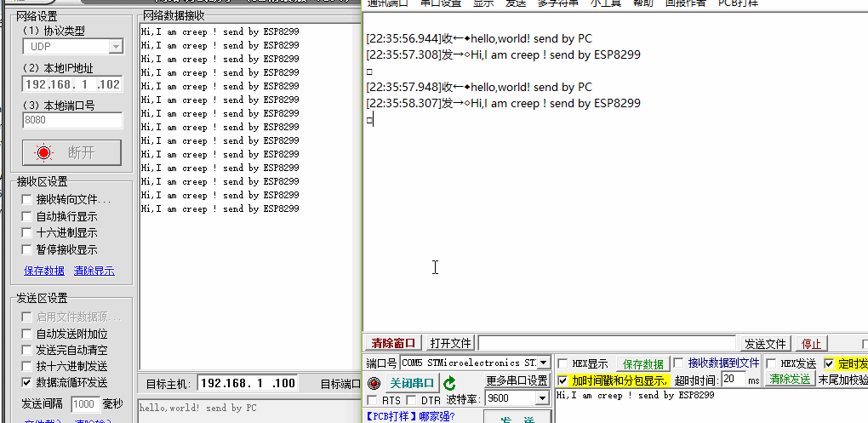Open the 显示 menu
The height and width of the screenshot is (423, 868).
pyautogui.click(x=483, y=3)
